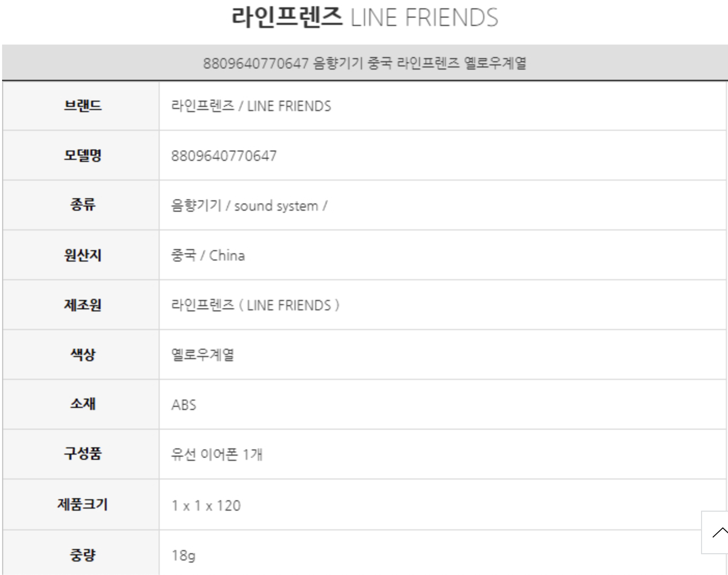Click the 음향기기 / sound system value

[249, 206]
